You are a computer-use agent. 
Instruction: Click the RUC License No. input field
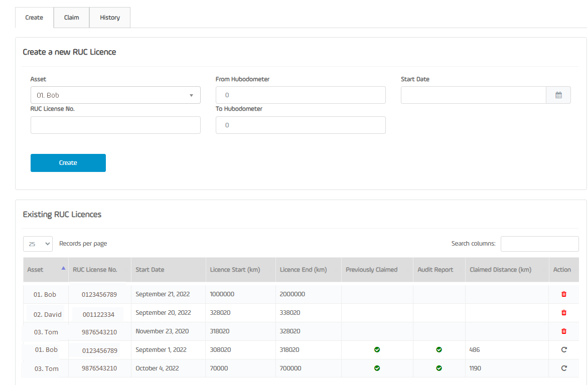click(115, 125)
